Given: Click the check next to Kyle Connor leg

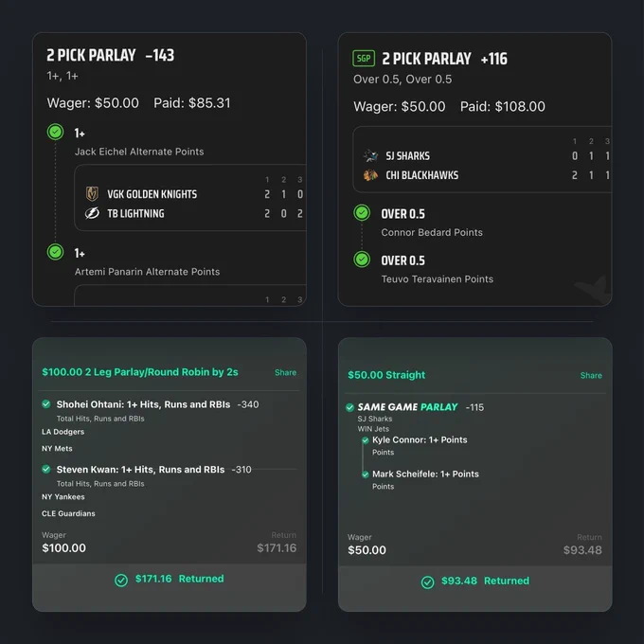Looking at the screenshot, I should coord(366,440).
